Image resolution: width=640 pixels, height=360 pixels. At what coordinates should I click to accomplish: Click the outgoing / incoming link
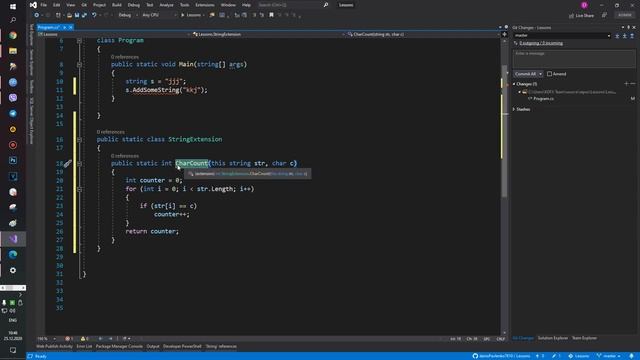coord(541,43)
